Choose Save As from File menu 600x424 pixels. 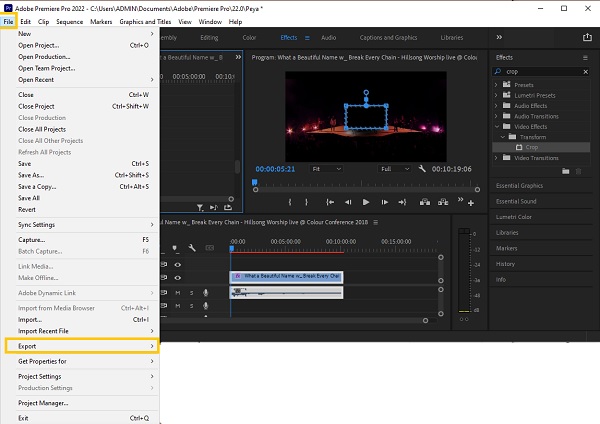click(x=82, y=175)
